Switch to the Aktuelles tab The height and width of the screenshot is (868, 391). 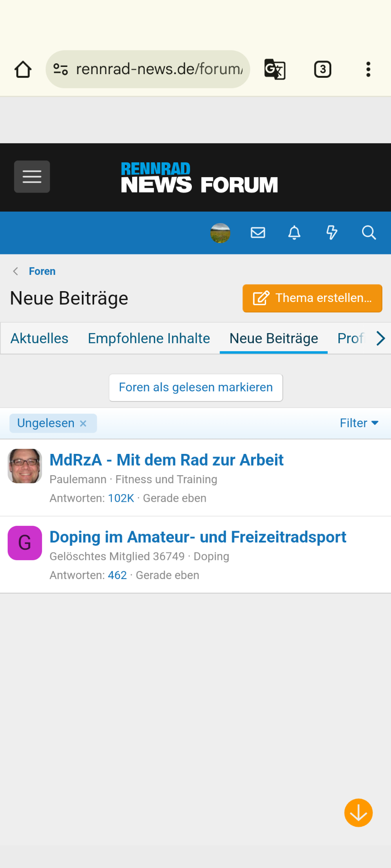point(39,339)
